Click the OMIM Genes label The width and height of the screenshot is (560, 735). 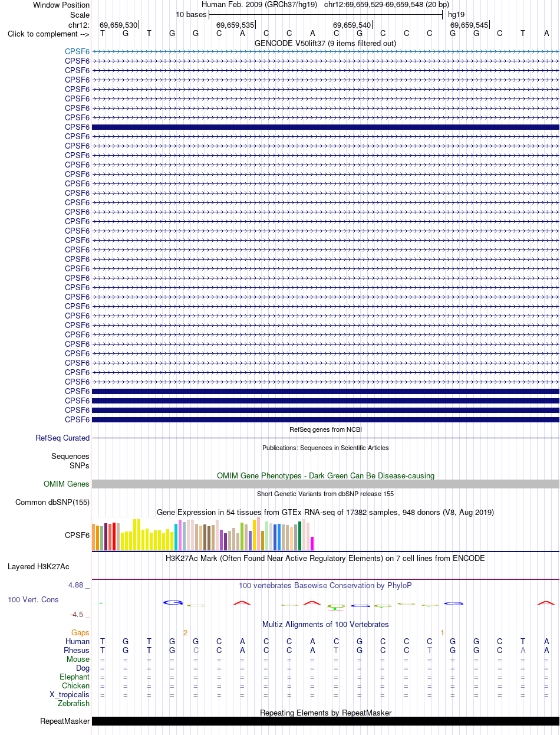[67, 484]
